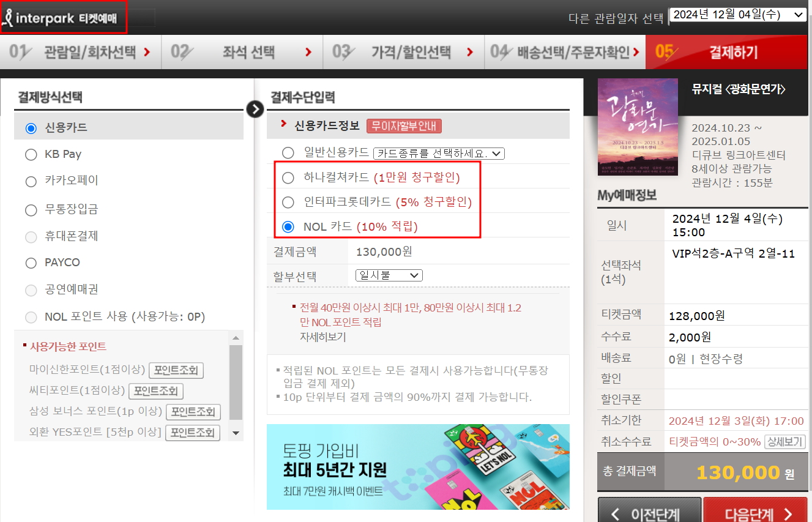Screen dimensions: 812x522
Task: Click step 05 결제하기 tab
Action: click(726, 52)
